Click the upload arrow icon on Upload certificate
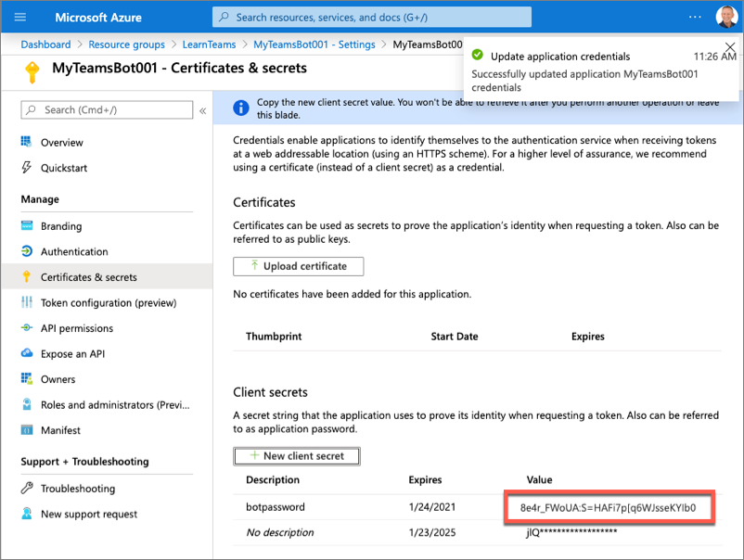Viewport: 744px width, 560px height. tap(255, 265)
